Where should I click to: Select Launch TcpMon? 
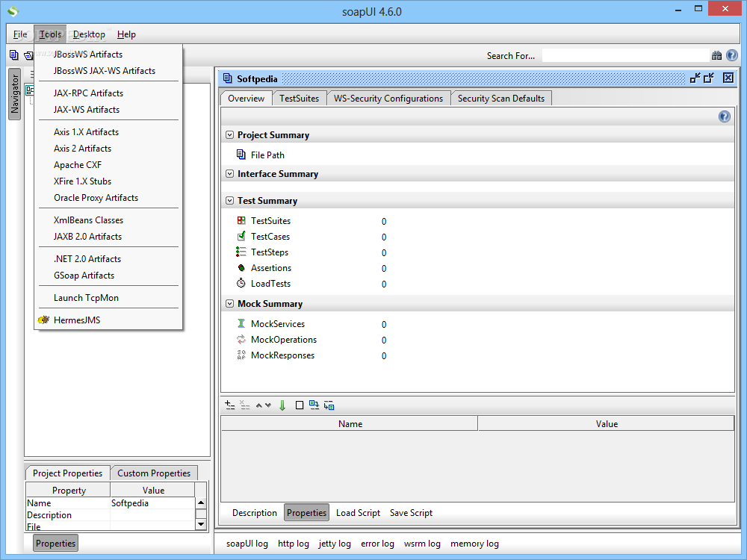point(108,298)
